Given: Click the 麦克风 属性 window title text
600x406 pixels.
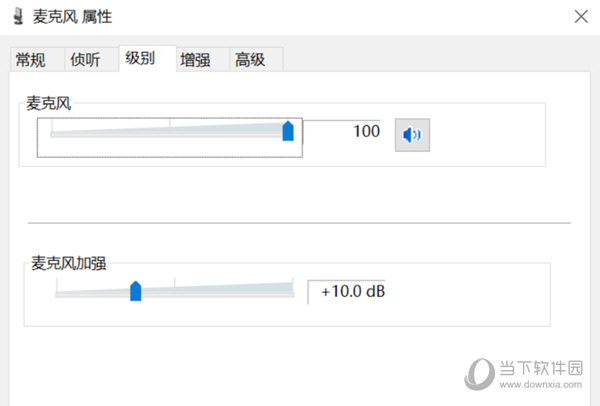Looking at the screenshot, I should (x=72, y=17).
